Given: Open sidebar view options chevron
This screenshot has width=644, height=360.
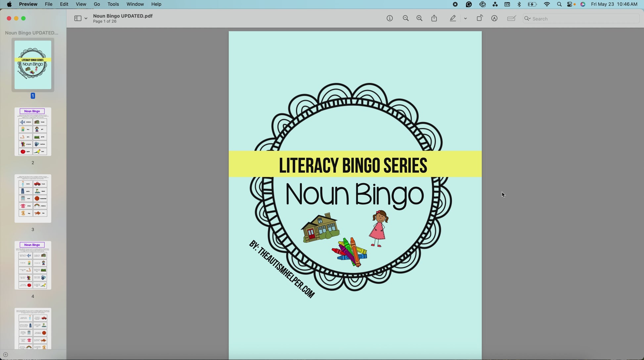Looking at the screenshot, I should click(86, 19).
